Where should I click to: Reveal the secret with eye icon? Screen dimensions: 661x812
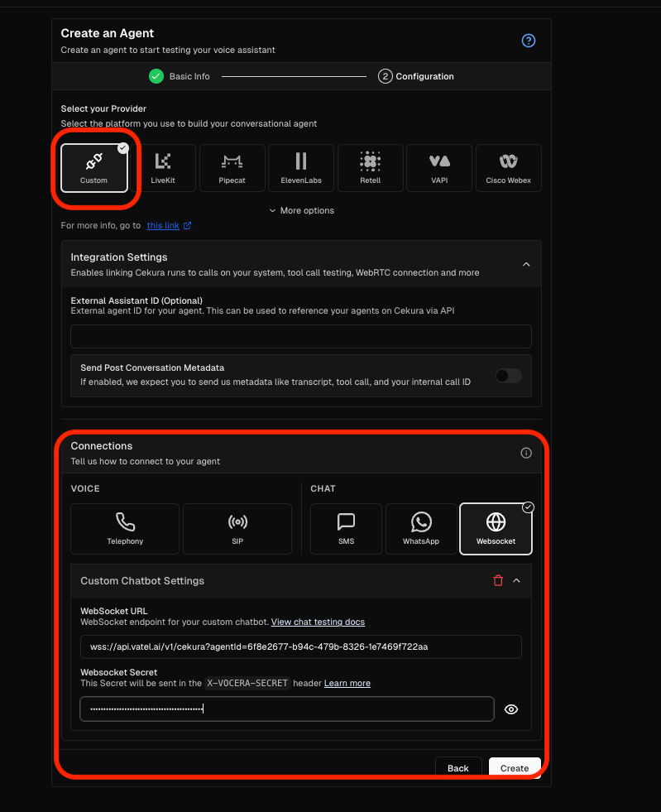click(x=511, y=709)
